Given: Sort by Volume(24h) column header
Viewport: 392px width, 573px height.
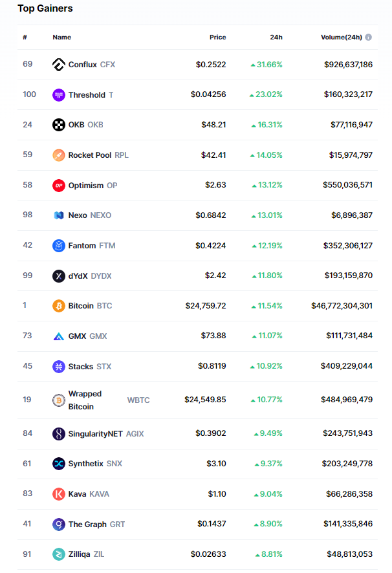Looking at the screenshot, I should point(342,38).
